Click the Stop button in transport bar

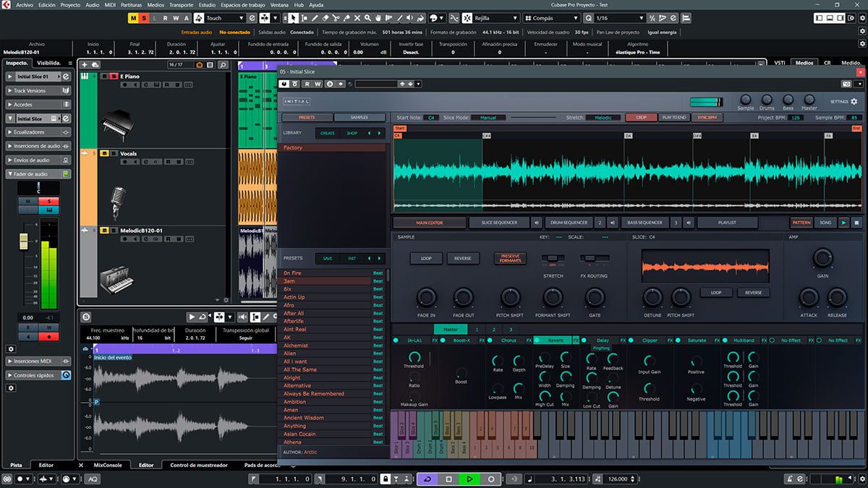click(448, 479)
